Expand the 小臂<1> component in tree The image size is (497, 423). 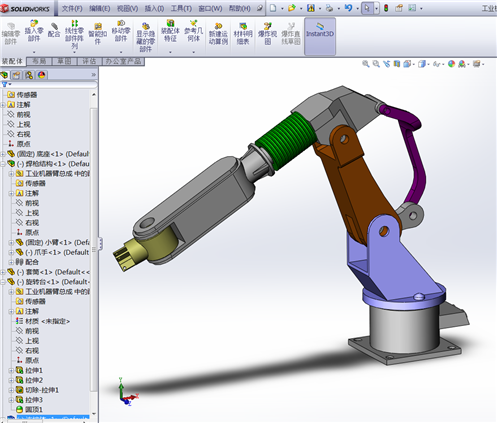click(x=11, y=242)
